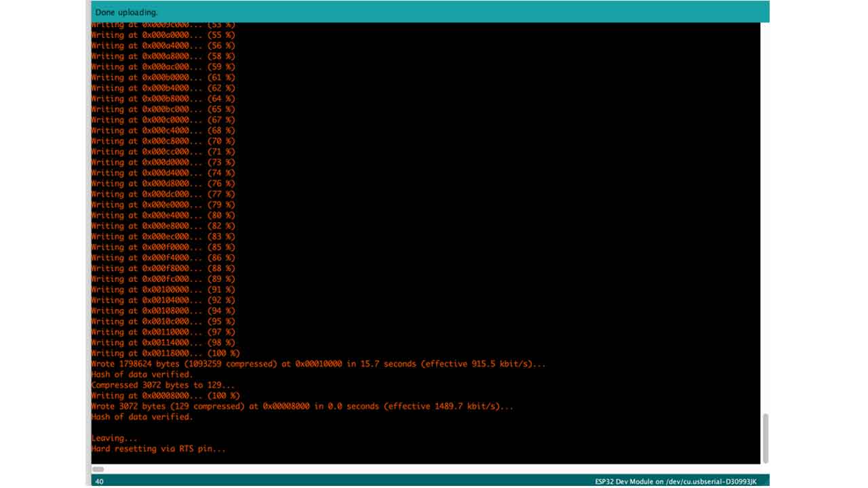Click the 'Writing at 0x000f8000... (88 %)' line
The width and height of the screenshot is (868, 488).
tap(163, 268)
